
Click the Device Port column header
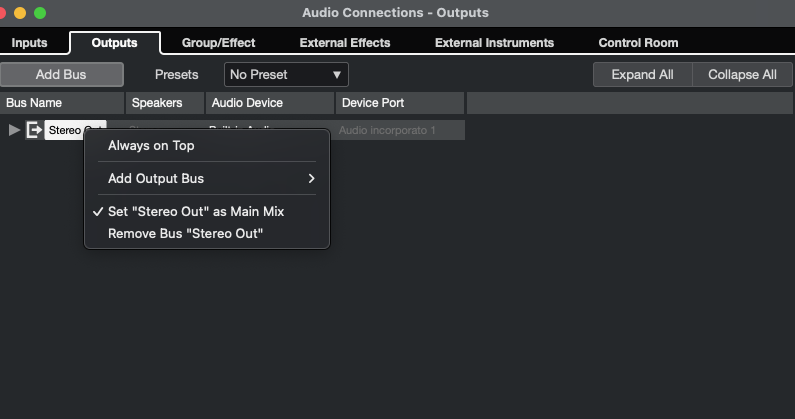click(x=372, y=103)
